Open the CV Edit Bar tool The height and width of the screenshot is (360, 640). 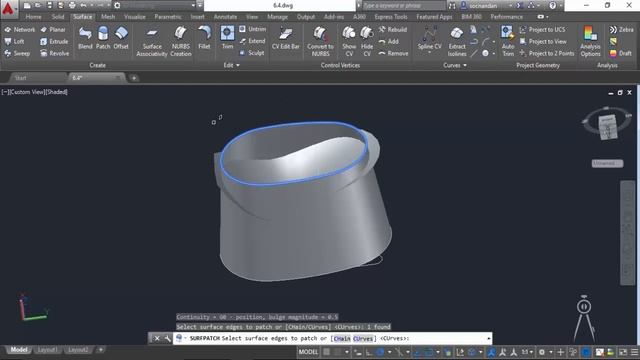286,38
